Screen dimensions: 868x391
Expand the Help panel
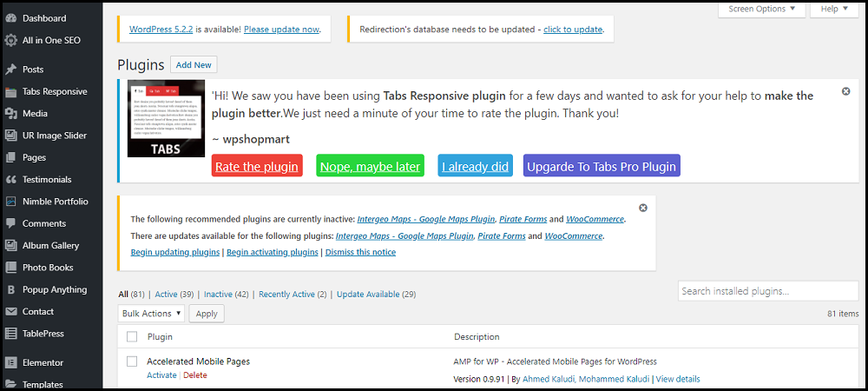[833, 9]
